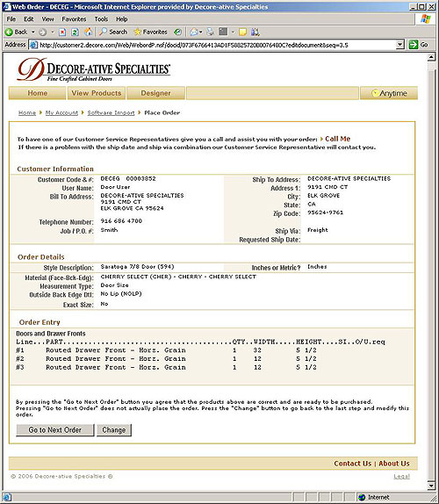Click the vertical scrollbar down arrow
Image resolution: width=439 pixels, height=504 pixels.
432,486
